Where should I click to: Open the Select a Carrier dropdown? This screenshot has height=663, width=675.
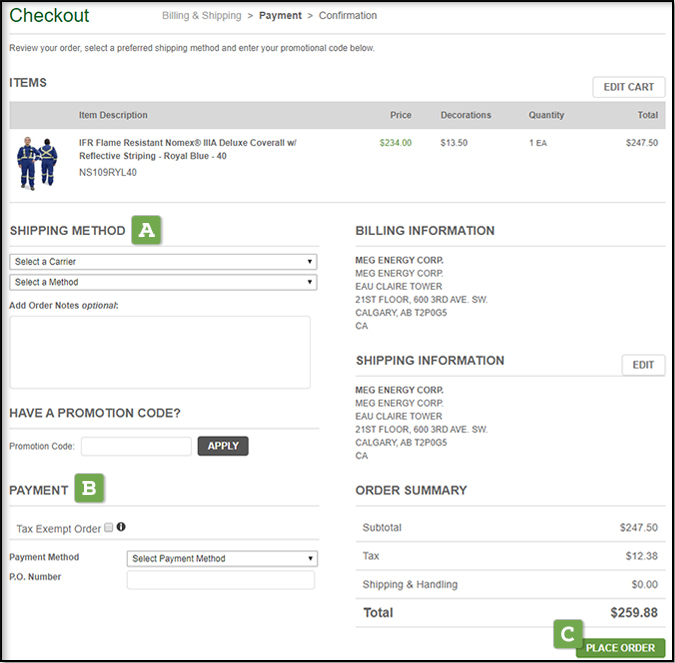tap(163, 262)
